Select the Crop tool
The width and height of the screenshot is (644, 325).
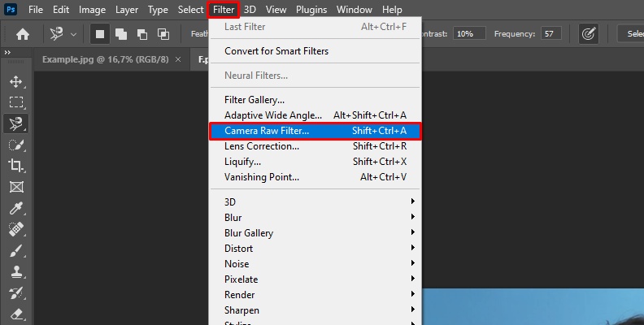click(16, 166)
